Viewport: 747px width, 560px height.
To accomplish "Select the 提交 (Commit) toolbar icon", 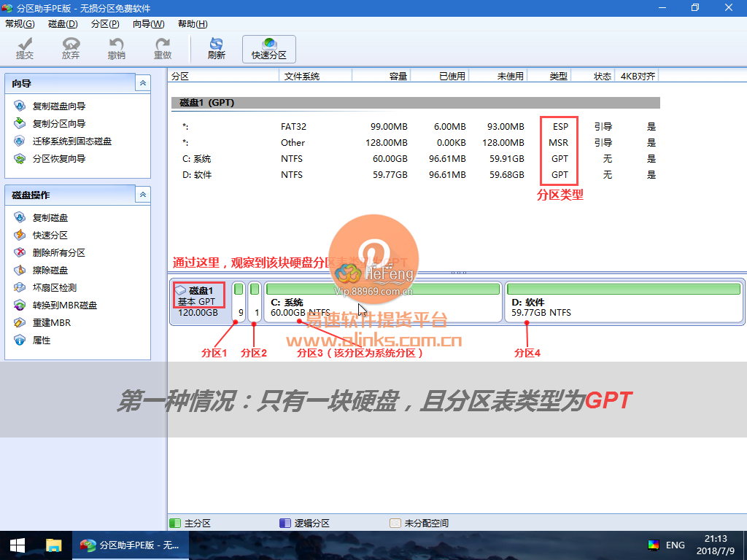I will click(24, 47).
